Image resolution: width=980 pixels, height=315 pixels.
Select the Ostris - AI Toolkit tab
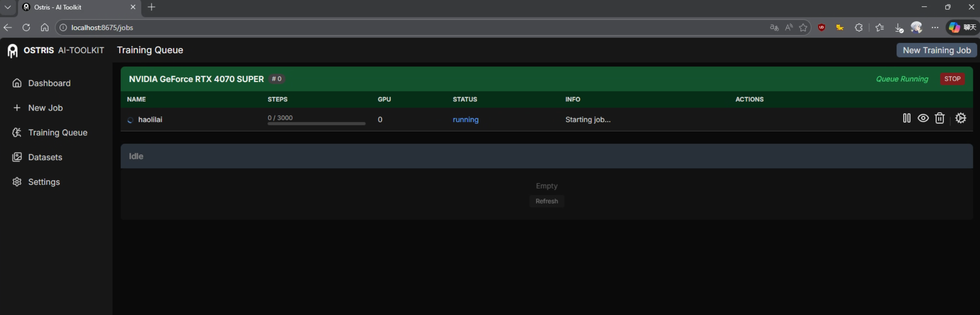tap(79, 7)
